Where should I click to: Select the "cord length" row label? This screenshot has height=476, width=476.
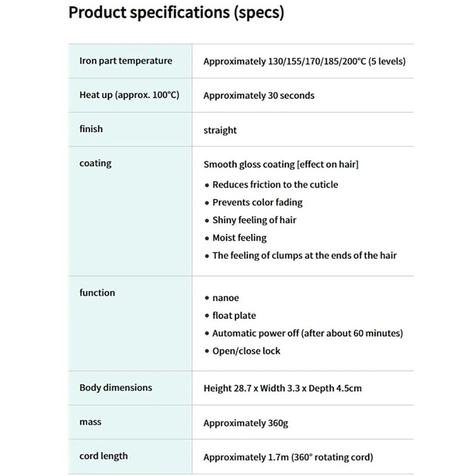[103, 456]
